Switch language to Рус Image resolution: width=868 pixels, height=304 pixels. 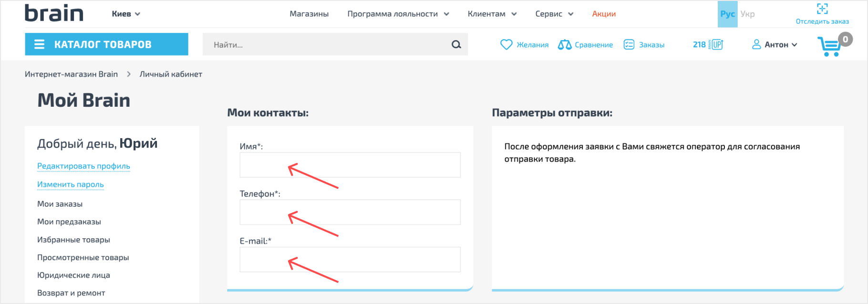(x=727, y=14)
